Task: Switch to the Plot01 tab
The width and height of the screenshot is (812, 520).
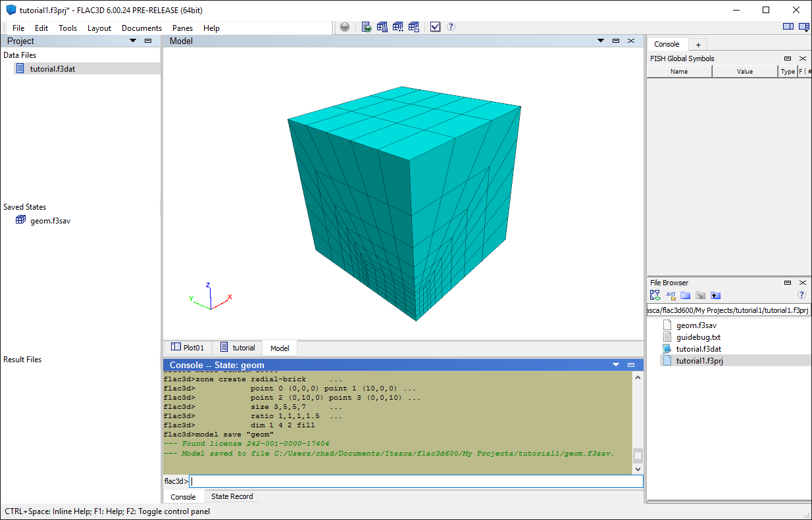Action: (x=188, y=348)
